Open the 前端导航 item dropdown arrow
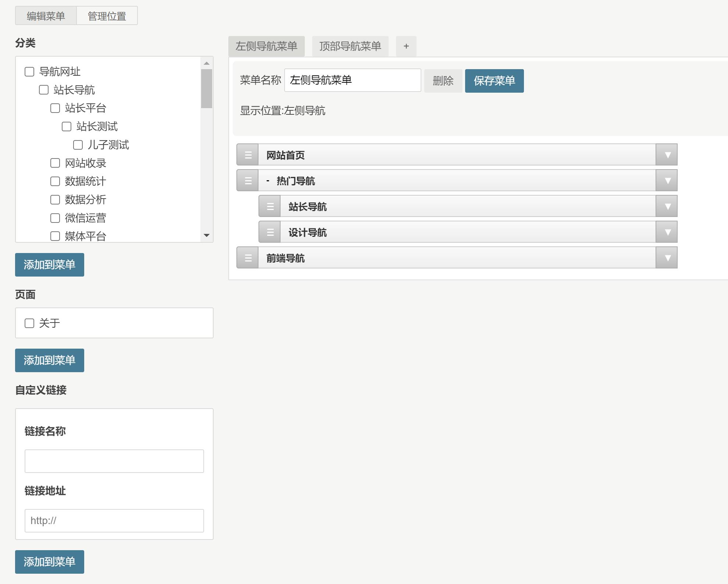This screenshot has height=584, width=728. pos(667,258)
